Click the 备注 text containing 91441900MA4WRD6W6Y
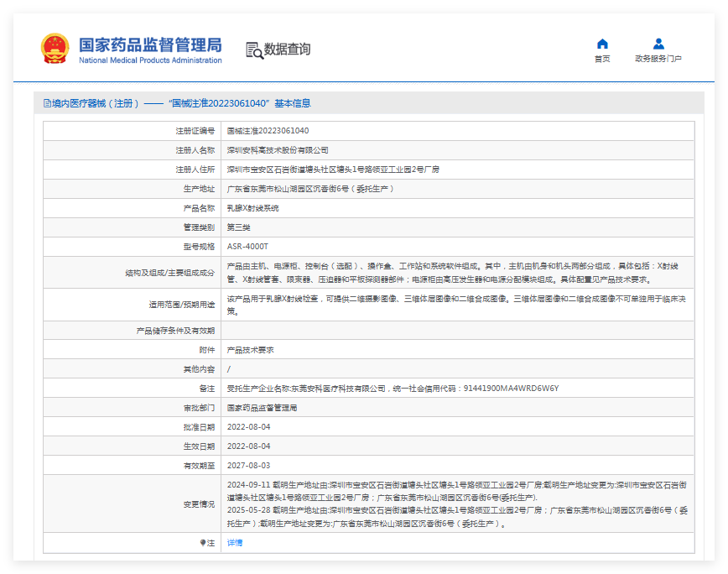The image size is (728, 574). [393, 389]
